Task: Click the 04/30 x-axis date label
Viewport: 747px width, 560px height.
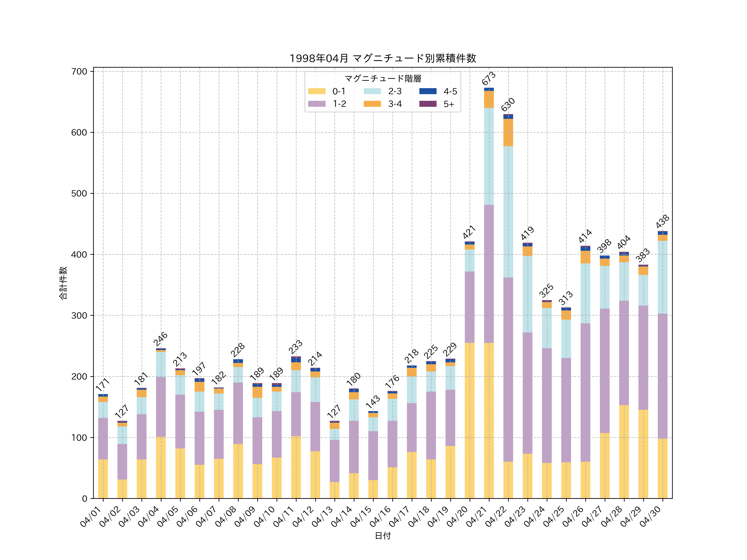Action: pos(650,516)
